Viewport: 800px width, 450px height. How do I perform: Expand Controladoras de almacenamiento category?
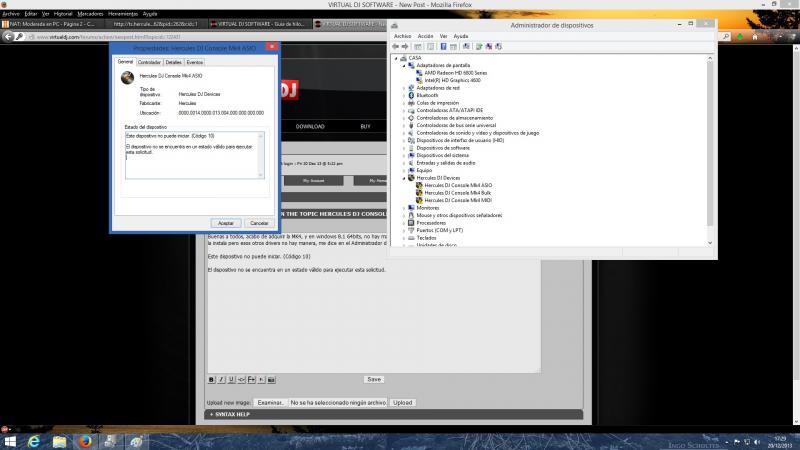[404, 118]
